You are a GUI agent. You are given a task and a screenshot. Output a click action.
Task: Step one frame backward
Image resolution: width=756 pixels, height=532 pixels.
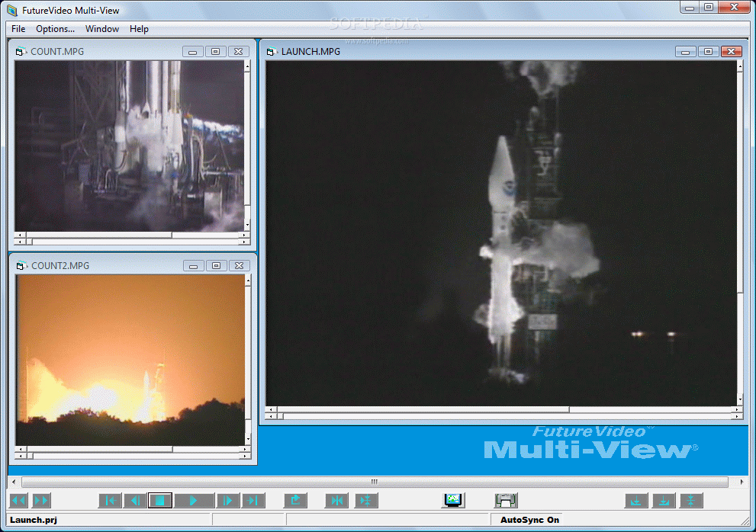tap(135, 501)
